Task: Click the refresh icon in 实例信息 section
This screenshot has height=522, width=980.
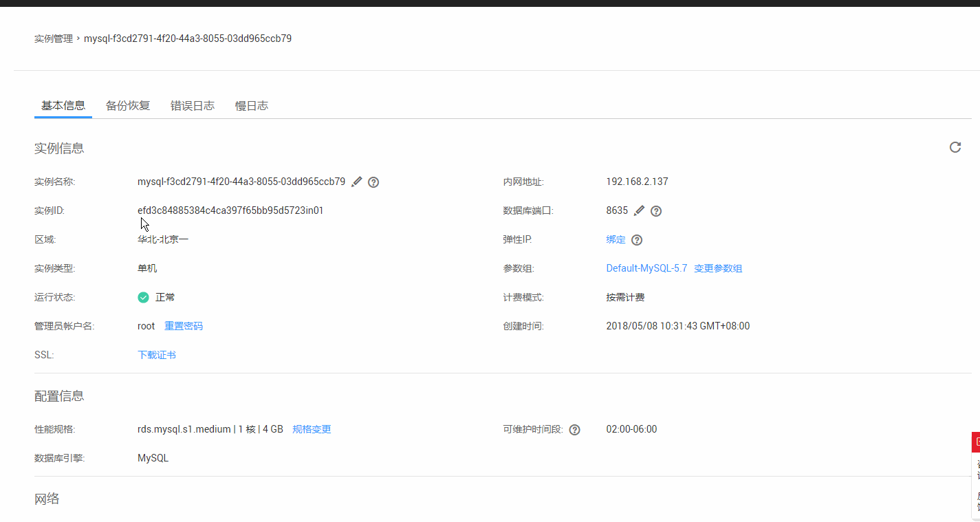Action: tap(955, 147)
